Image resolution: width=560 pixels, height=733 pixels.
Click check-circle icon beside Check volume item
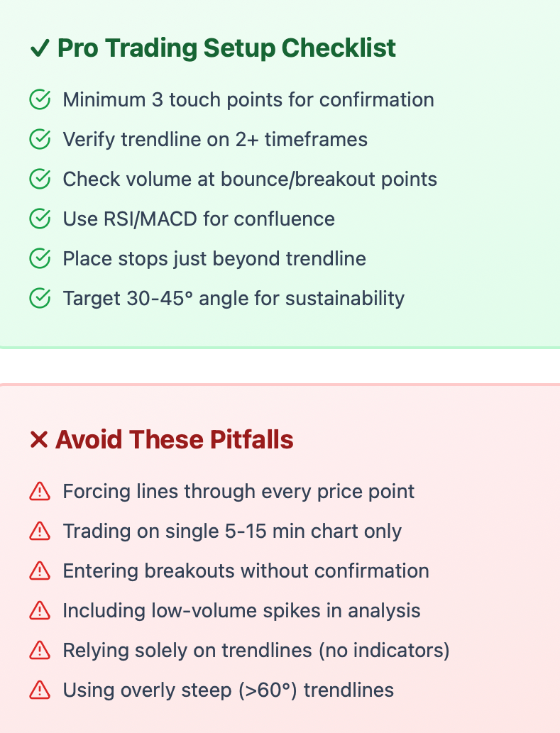click(40, 179)
